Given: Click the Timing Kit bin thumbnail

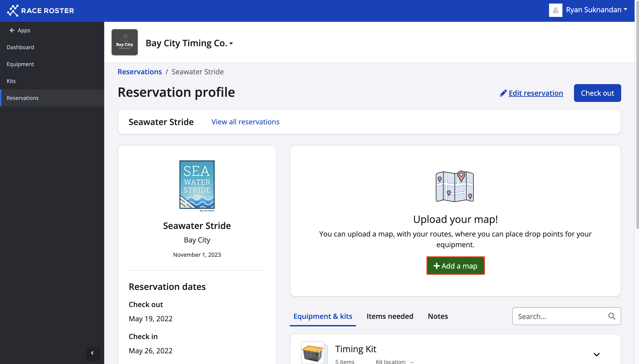Looking at the screenshot, I should (313, 352).
